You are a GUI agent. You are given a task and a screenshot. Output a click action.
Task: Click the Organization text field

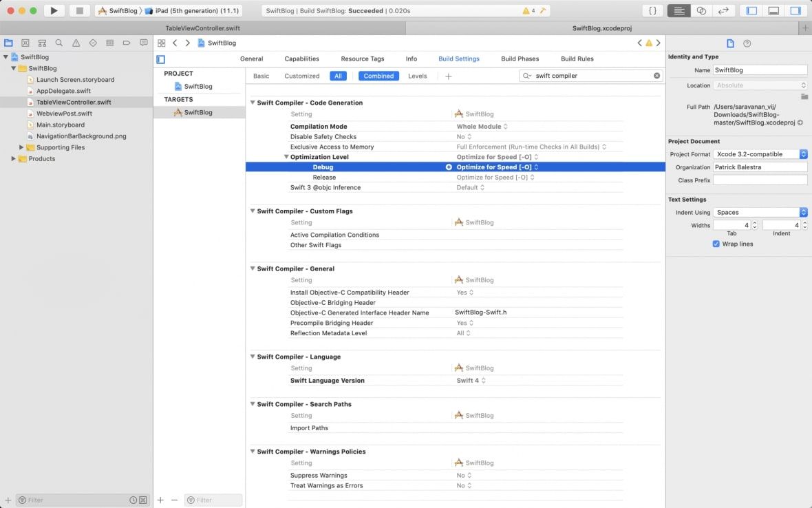[760, 167]
